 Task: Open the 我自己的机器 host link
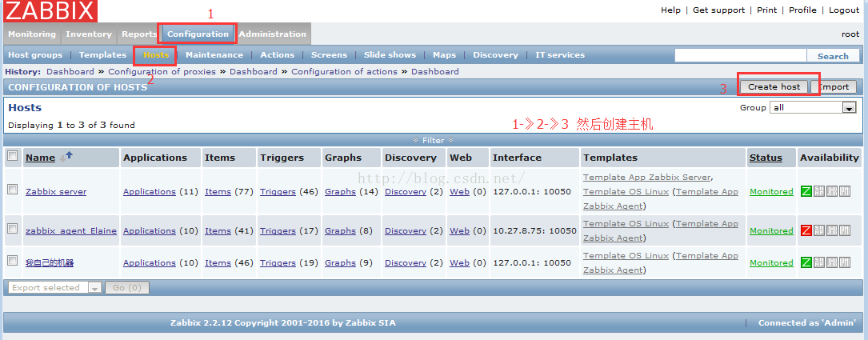coord(50,263)
